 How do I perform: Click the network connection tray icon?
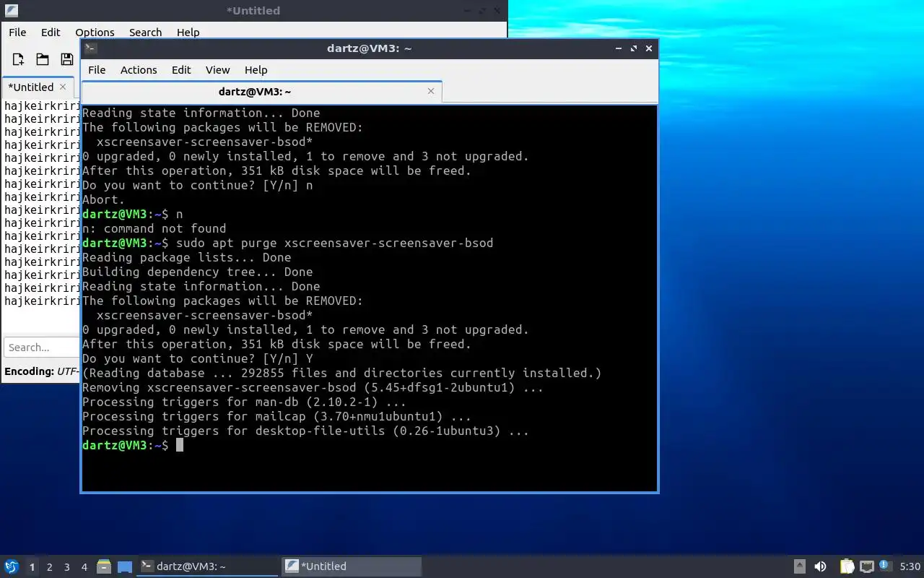click(x=867, y=566)
